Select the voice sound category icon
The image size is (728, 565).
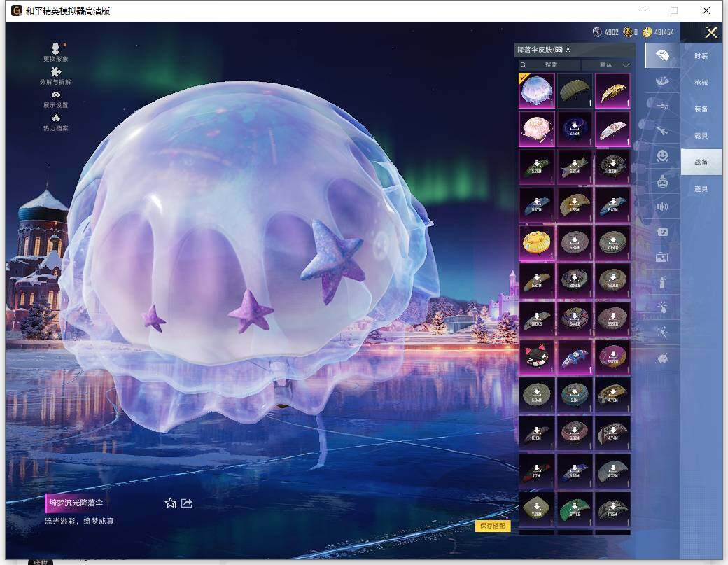coord(662,207)
